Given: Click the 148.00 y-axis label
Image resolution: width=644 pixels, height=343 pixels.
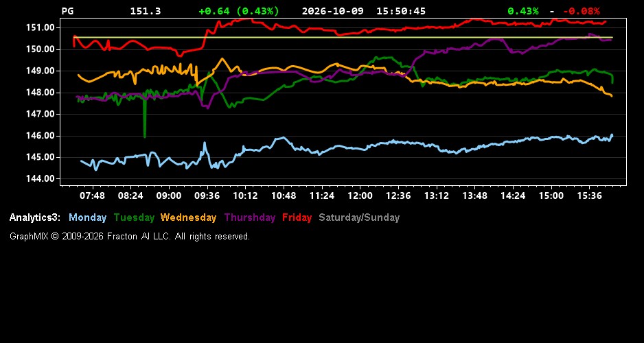Looking at the screenshot, I should 41,93.
